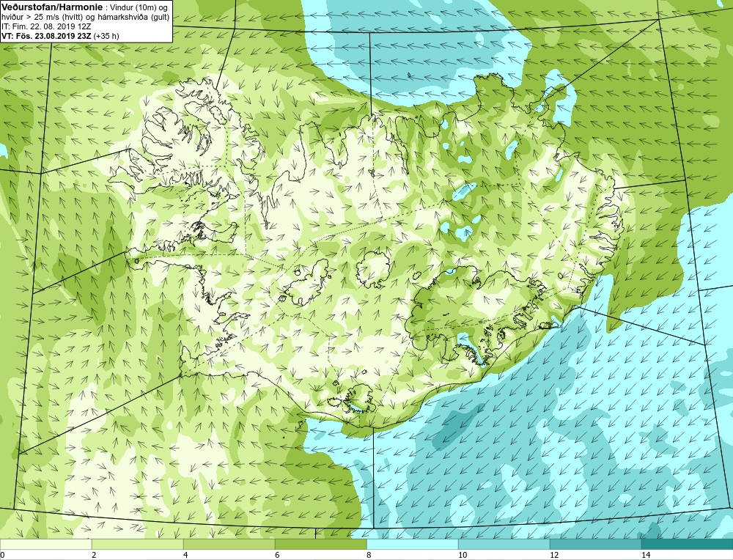Click the 'VT: Fös. 23.08.2019 23Z' valid time line

point(60,36)
